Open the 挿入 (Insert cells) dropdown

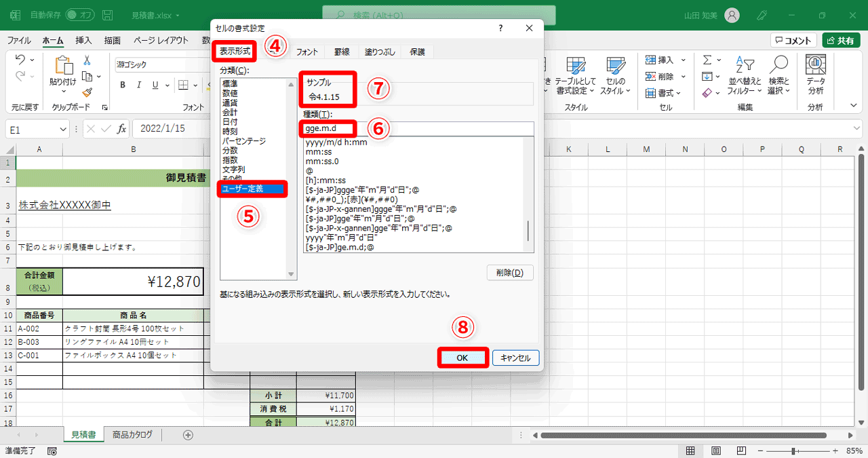click(663, 60)
